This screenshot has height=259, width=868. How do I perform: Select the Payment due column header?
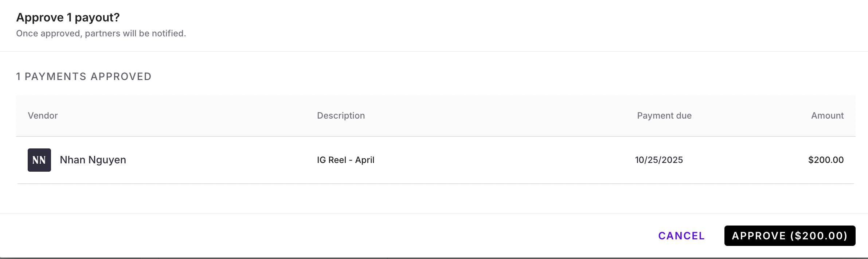tap(664, 116)
